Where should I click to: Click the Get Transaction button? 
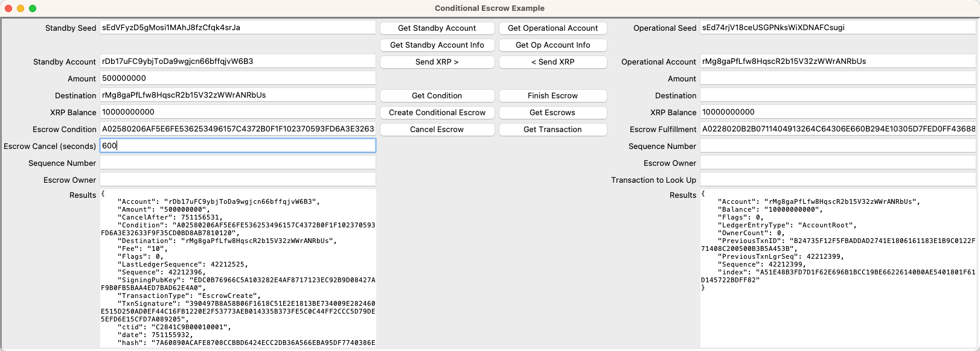click(552, 130)
